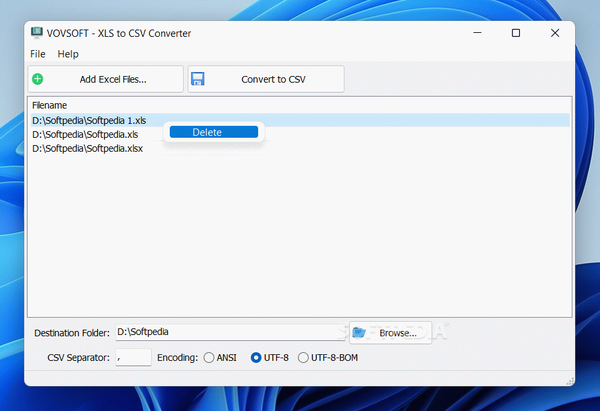
Task: Select the row D:\Softpedia\Softpedia 1.xls
Action: (300, 121)
